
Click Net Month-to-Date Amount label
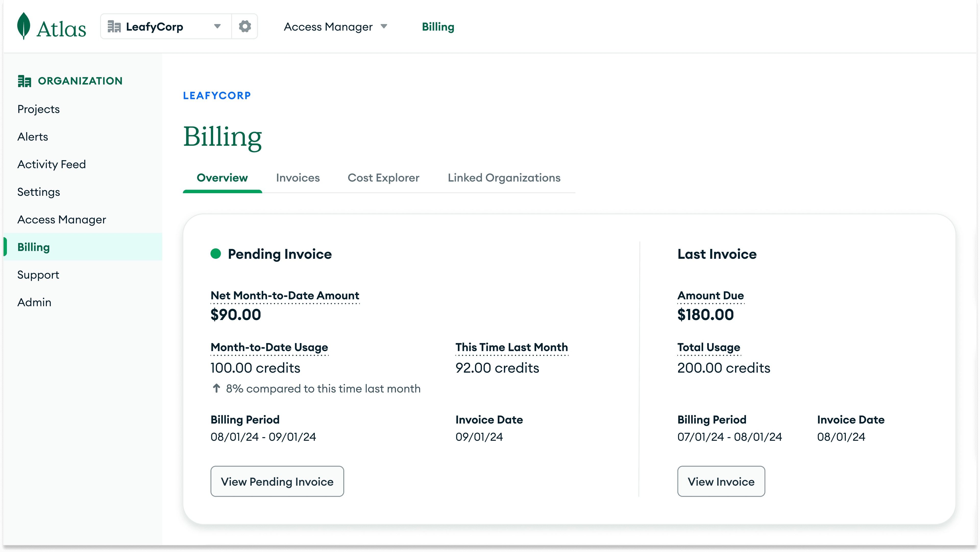(285, 295)
